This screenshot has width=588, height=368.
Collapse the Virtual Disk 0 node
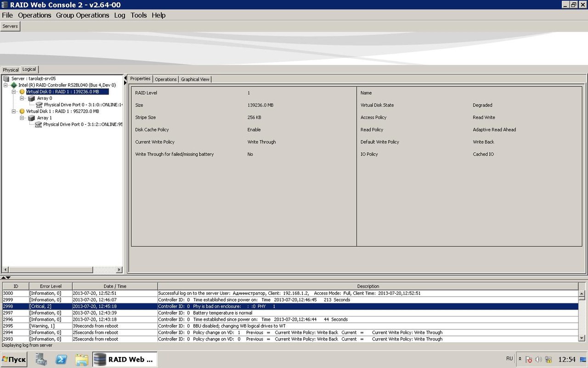[x=14, y=92]
